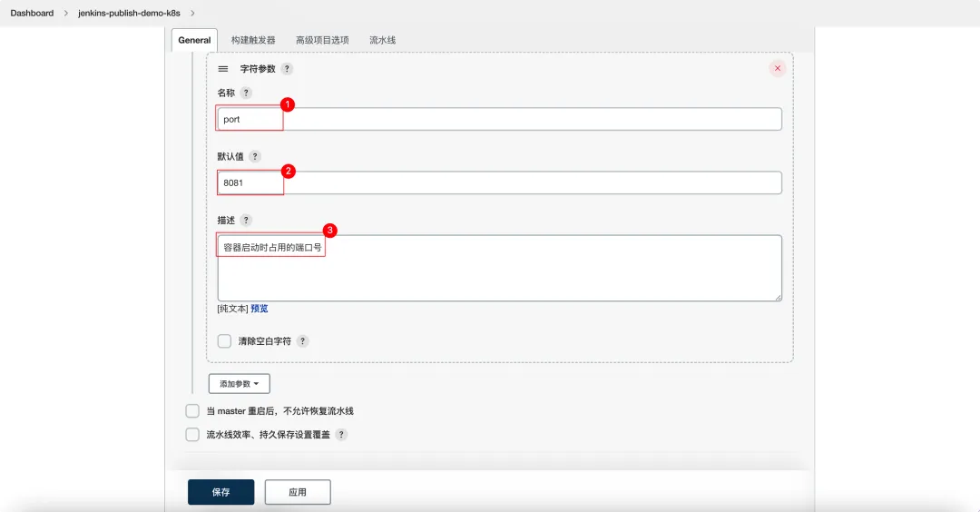Viewport: 980px width, 512px height.
Task: Focus the 名称 field containing port
Action: pyautogui.click(x=499, y=119)
